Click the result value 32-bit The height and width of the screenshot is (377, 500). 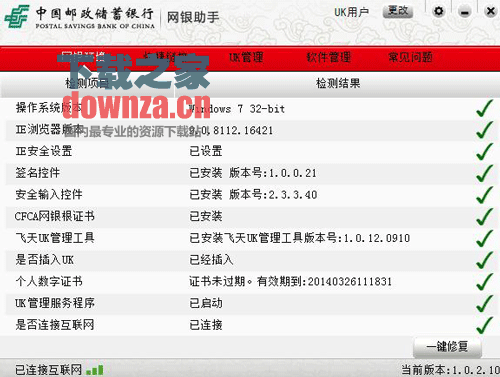click(267, 109)
